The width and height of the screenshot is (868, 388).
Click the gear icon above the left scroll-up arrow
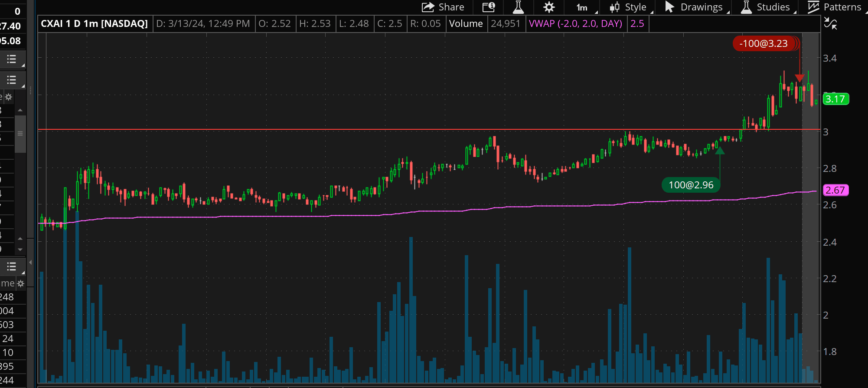pyautogui.click(x=8, y=97)
